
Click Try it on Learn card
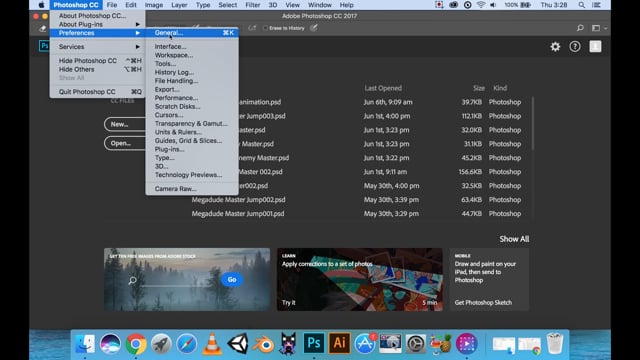[x=289, y=302]
